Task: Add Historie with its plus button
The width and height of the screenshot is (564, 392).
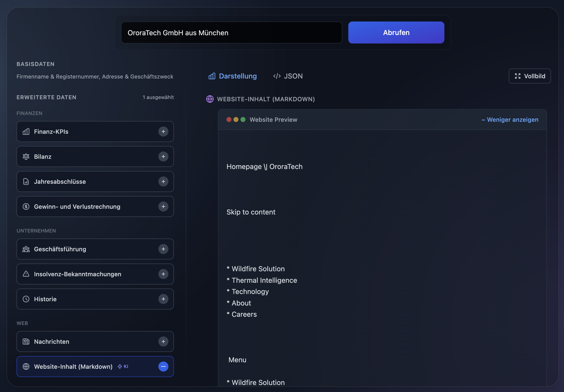Action: (x=163, y=299)
